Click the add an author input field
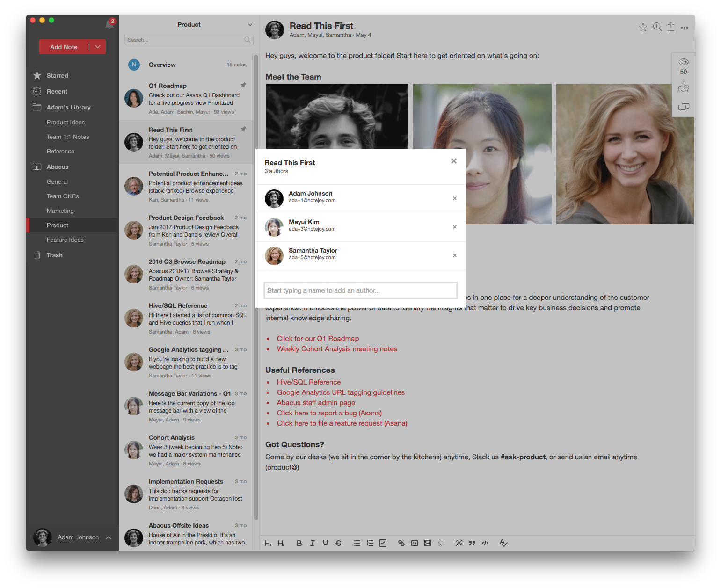Image resolution: width=721 pixels, height=588 pixels. tap(360, 290)
